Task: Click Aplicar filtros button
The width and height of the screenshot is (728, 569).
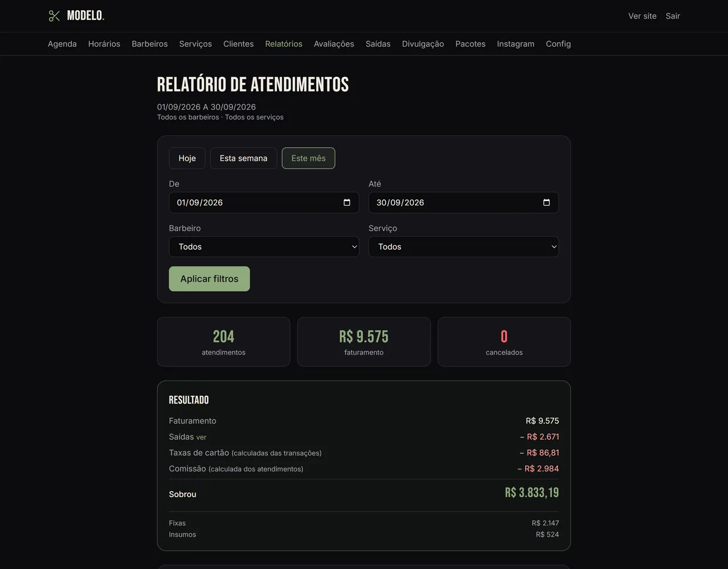Action: point(209,279)
